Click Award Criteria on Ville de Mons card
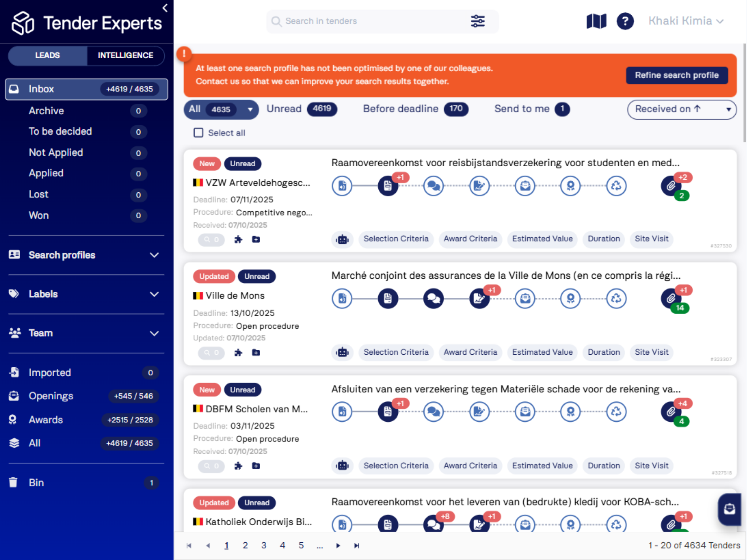The width and height of the screenshot is (747, 560). (x=470, y=352)
